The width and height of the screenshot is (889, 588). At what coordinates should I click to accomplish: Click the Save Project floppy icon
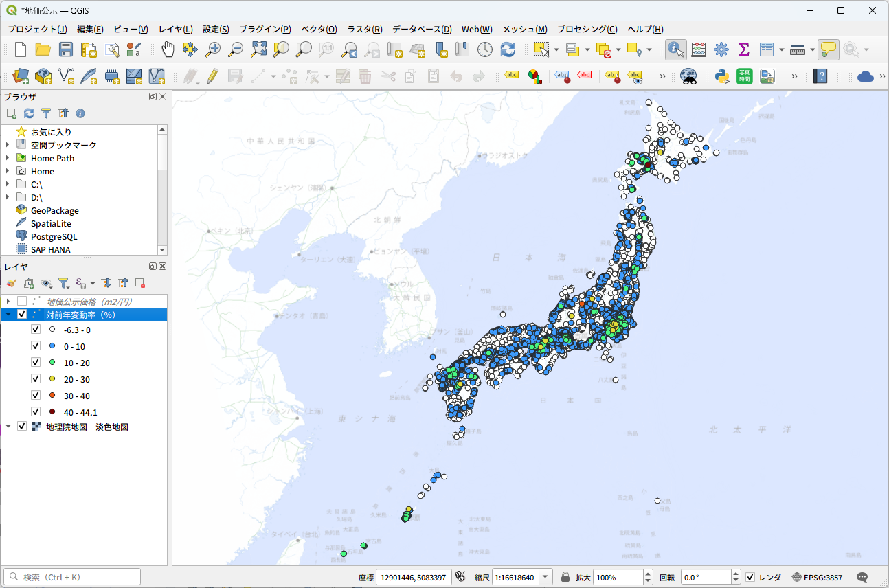point(65,49)
